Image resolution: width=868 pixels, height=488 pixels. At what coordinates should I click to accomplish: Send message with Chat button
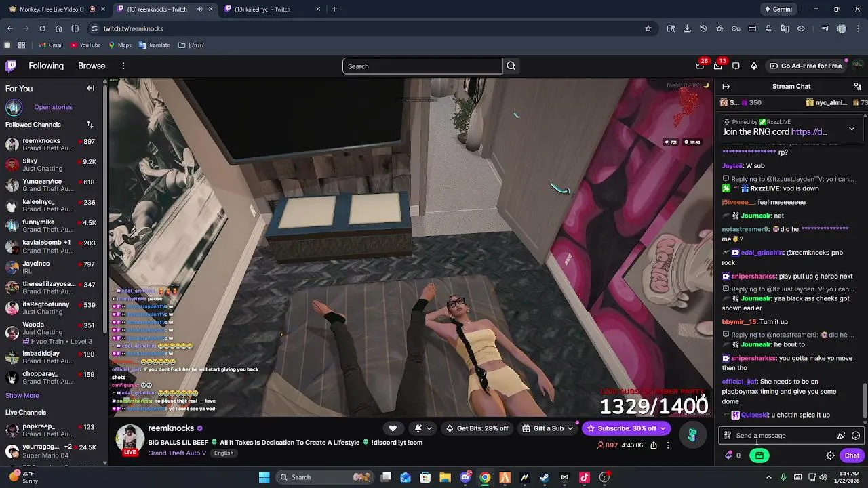coord(852,455)
